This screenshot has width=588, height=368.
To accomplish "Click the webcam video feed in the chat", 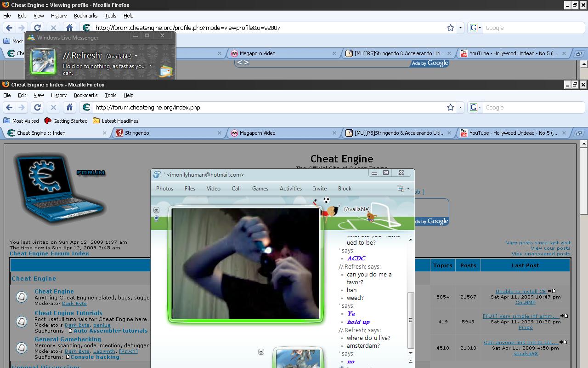I will (x=245, y=263).
